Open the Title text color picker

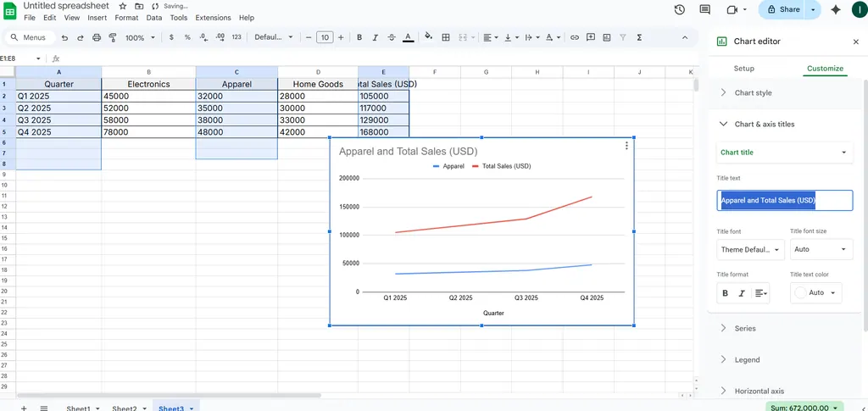coord(815,292)
